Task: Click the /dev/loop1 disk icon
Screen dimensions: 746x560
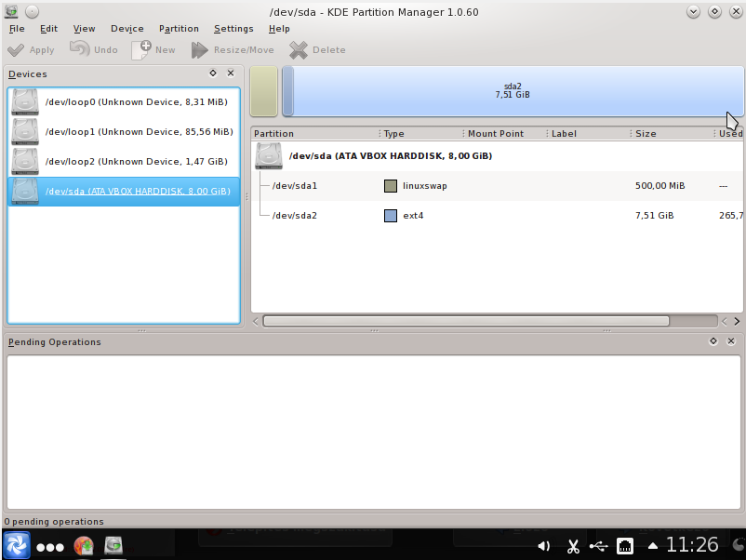Action: coord(25,132)
